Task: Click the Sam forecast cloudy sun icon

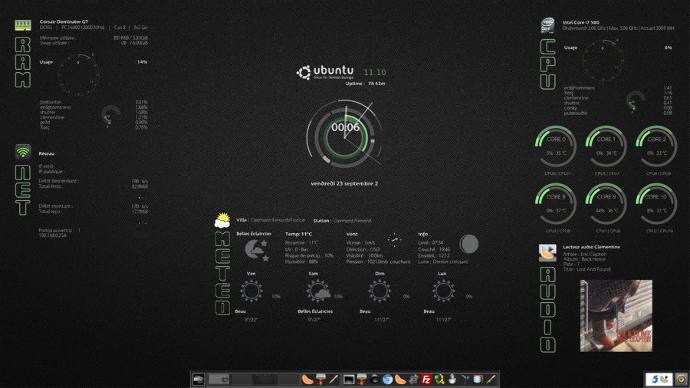Action: 319,291
